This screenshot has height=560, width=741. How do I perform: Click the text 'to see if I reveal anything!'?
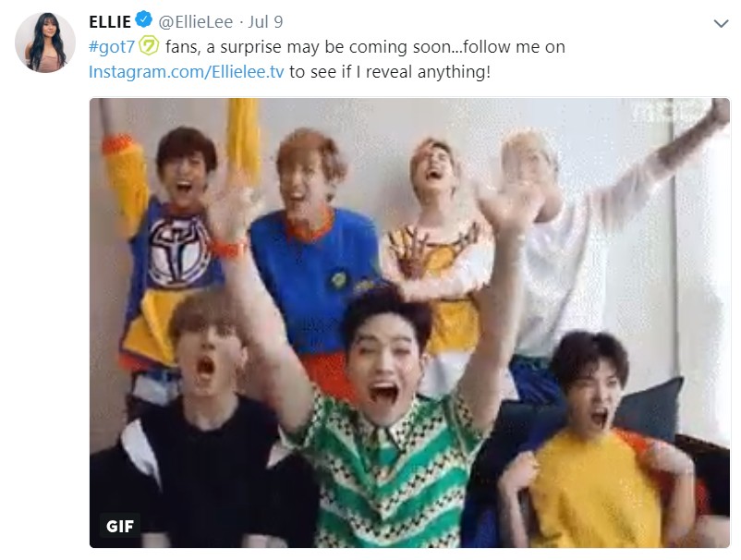(390, 72)
